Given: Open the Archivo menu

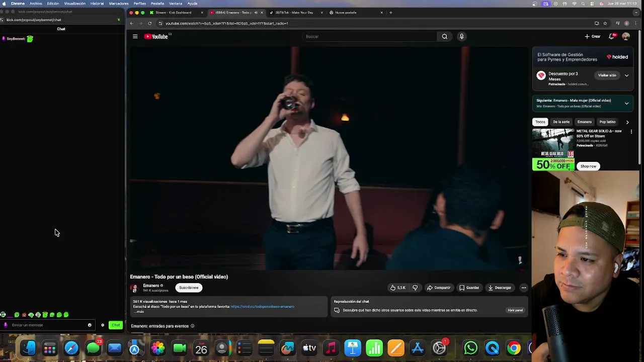Looking at the screenshot, I should (x=36, y=4).
